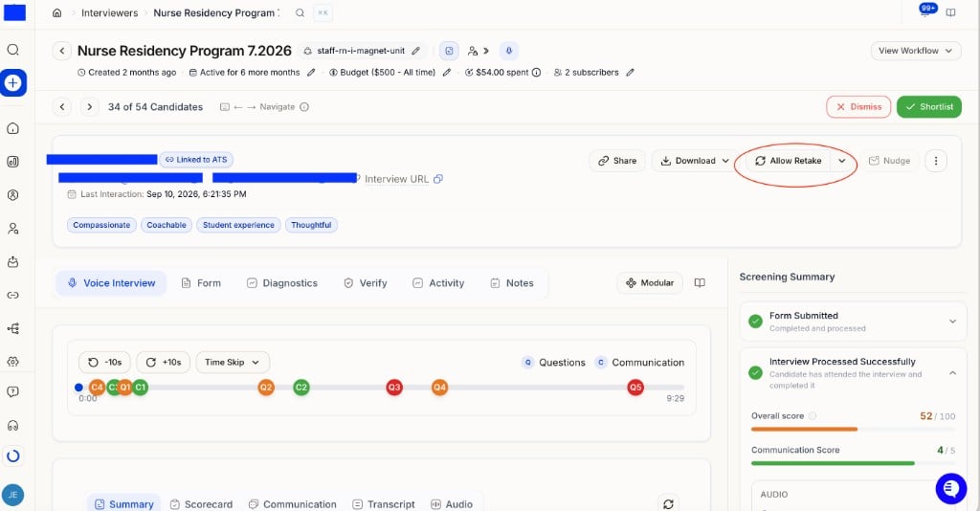
Task: Open the Diagnostics tab
Action: coord(282,283)
